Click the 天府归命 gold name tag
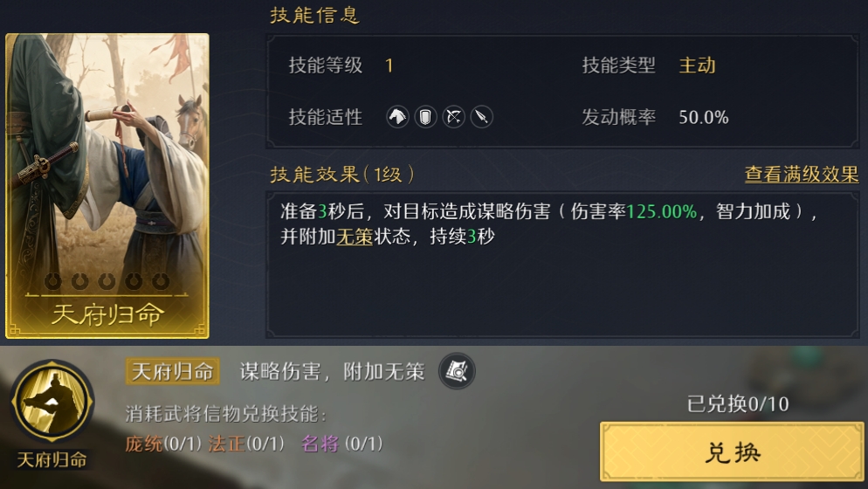 173,371
